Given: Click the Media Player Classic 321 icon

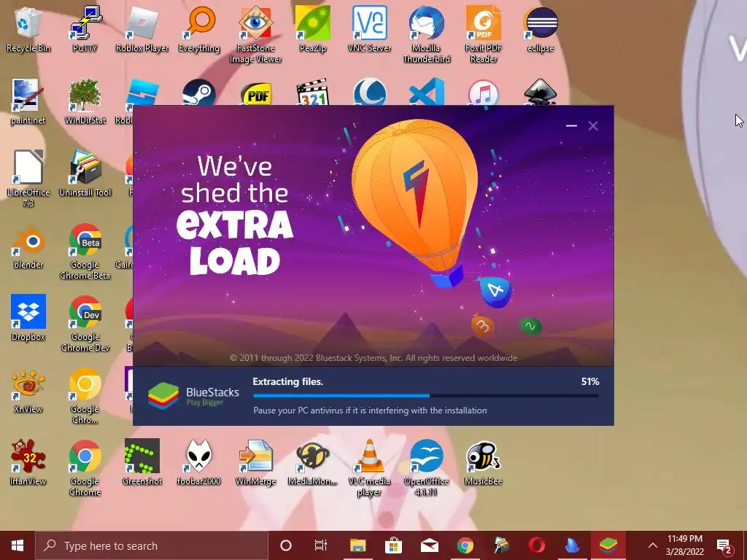Looking at the screenshot, I should point(312,93).
